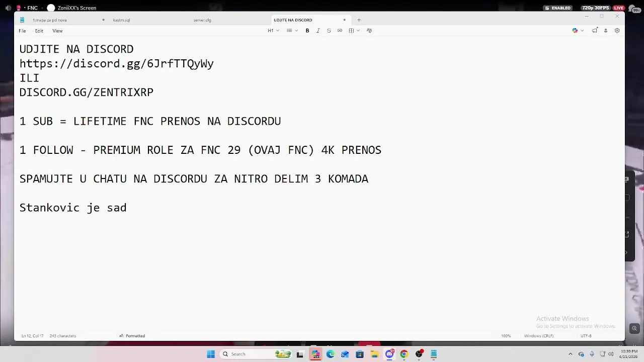The image size is (644, 362).
Task: Add a new Notepad tab
Action: coord(359,20)
